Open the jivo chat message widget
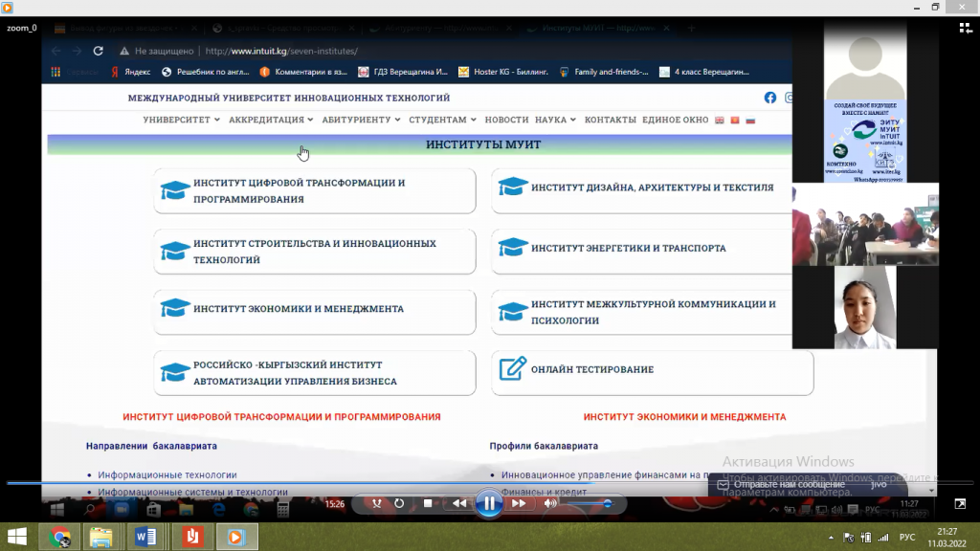The width and height of the screenshot is (980, 551). tap(808, 484)
